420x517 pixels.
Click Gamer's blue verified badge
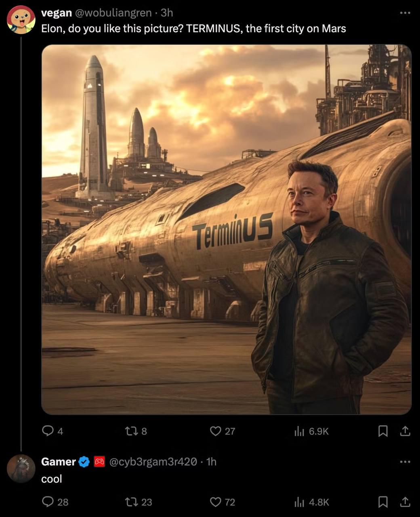(84, 461)
